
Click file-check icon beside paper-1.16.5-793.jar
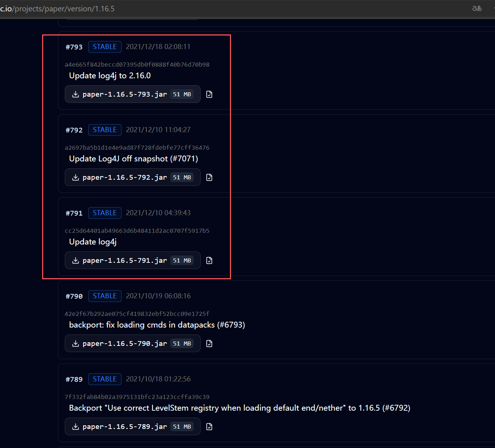209,94
